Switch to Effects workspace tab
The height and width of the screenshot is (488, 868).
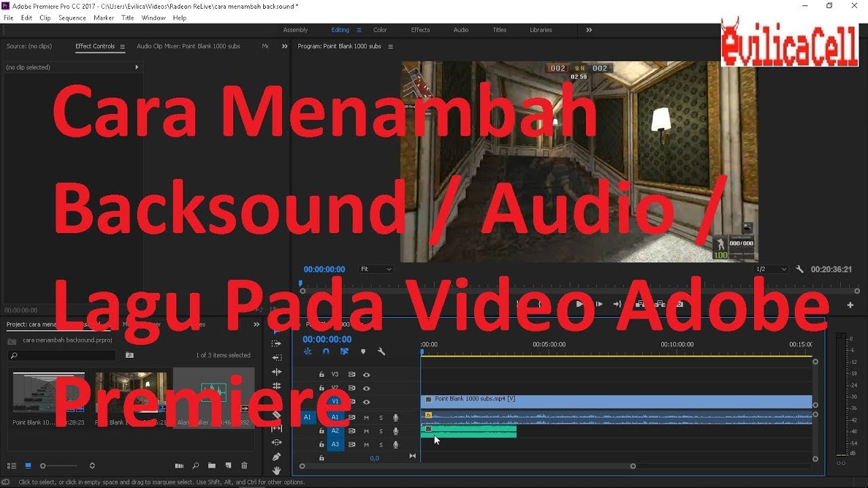tap(420, 30)
